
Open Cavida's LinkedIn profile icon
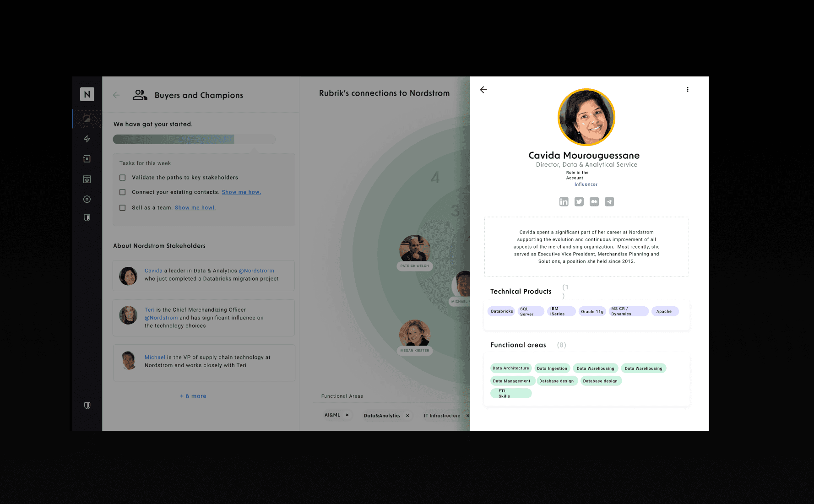564,202
